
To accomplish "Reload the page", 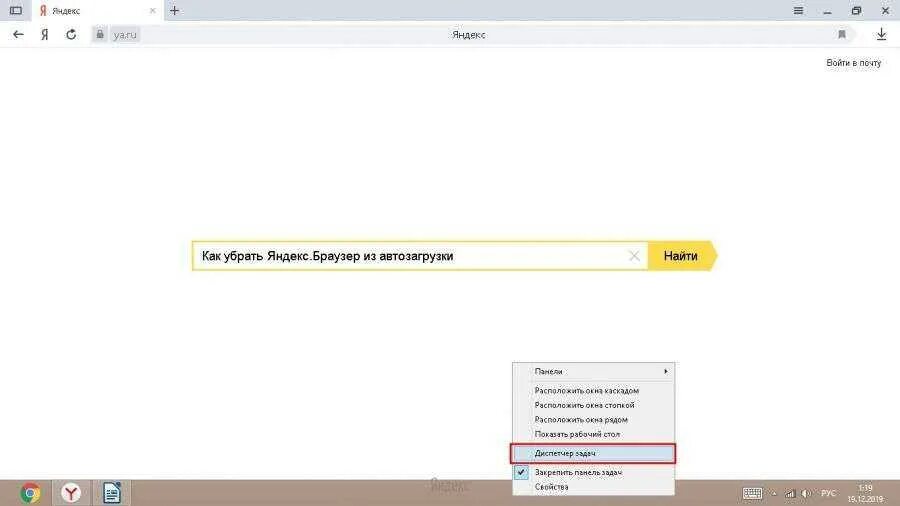I will coord(71,34).
